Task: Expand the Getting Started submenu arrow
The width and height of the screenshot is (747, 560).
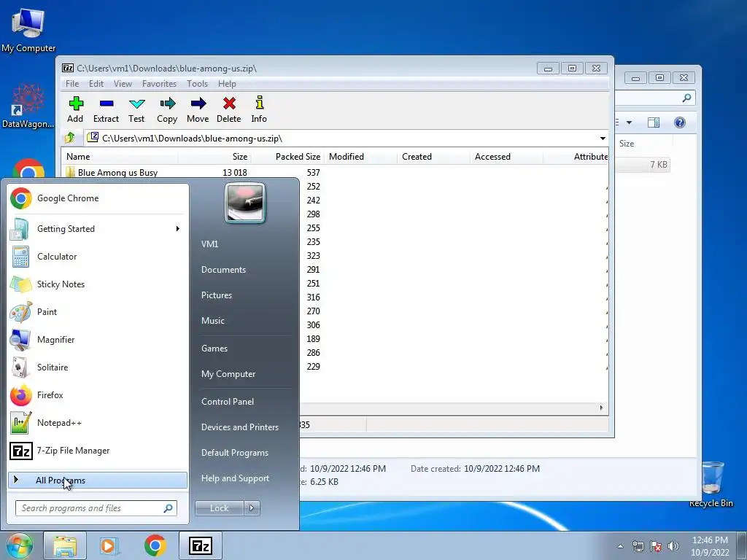Action: tap(178, 228)
